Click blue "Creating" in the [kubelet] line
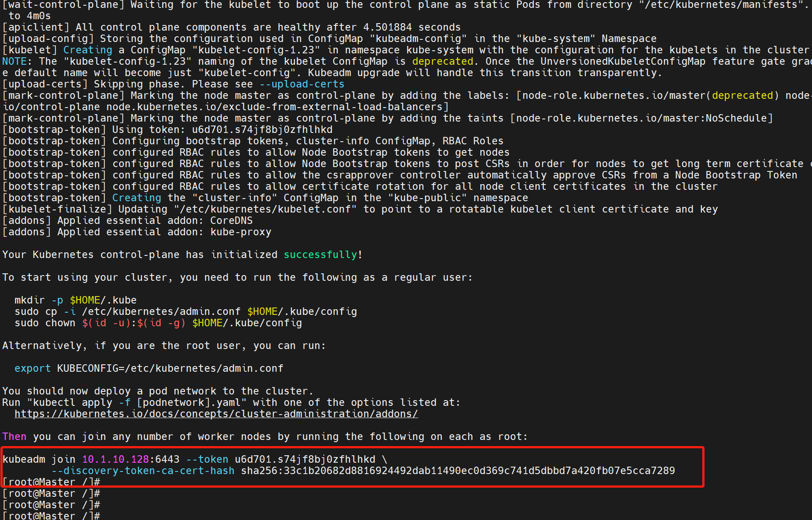Image resolution: width=812 pixels, height=520 pixels. click(x=88, y=50)
